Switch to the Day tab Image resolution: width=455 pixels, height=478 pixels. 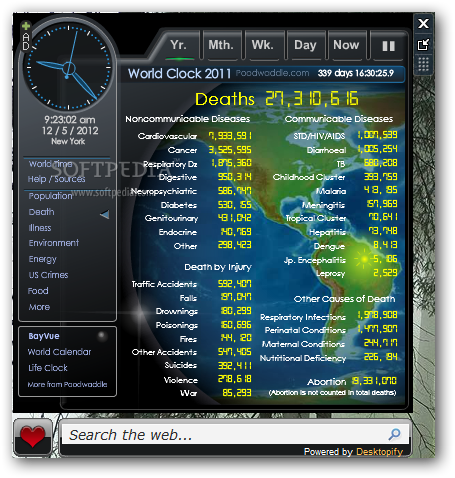click(x=305, y=45)
